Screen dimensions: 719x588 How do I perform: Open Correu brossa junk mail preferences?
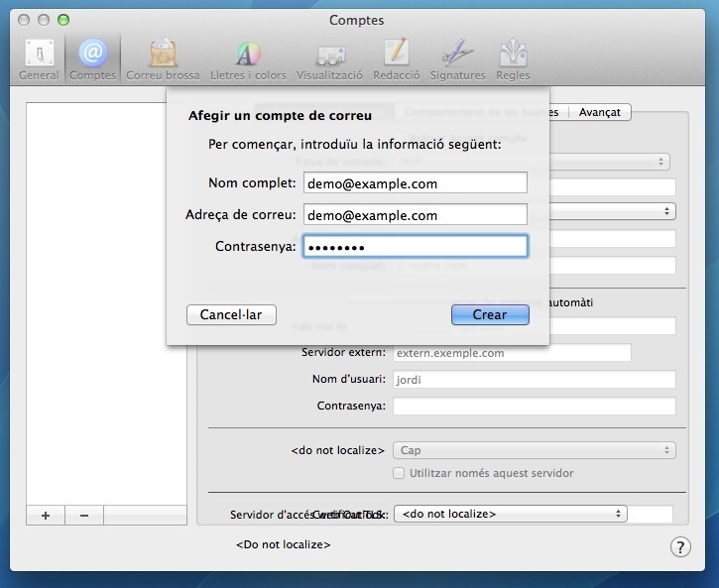[x=163, y=59]
